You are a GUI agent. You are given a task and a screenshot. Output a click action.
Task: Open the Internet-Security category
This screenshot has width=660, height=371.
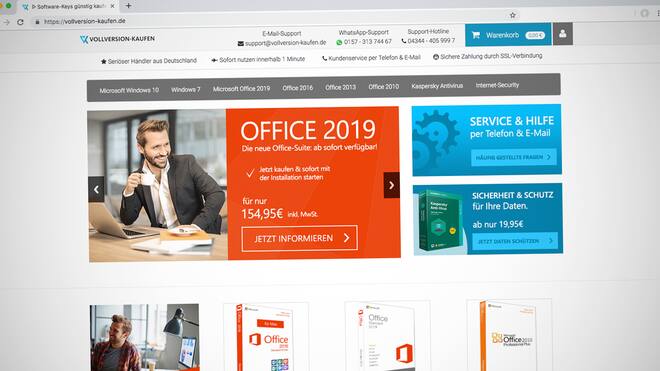point(497,85)
